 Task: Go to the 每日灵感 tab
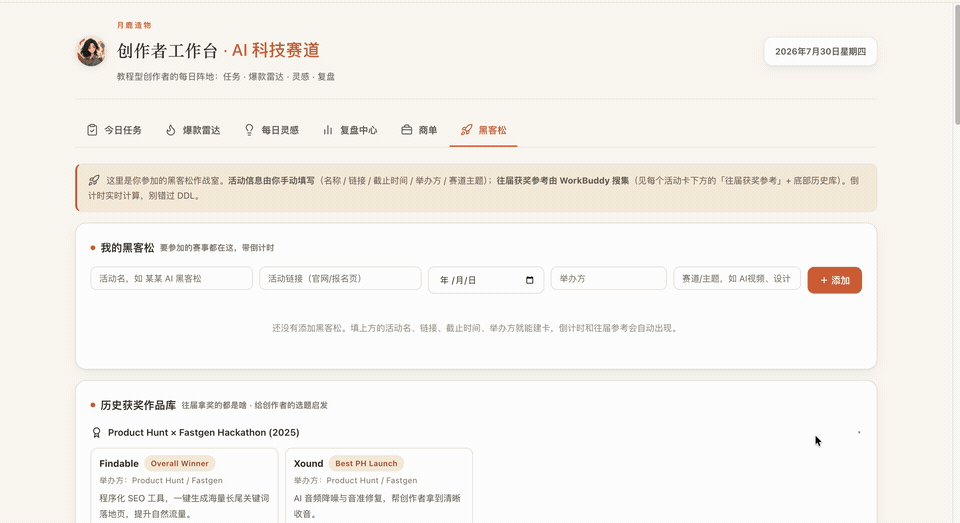tap(271, 130)
